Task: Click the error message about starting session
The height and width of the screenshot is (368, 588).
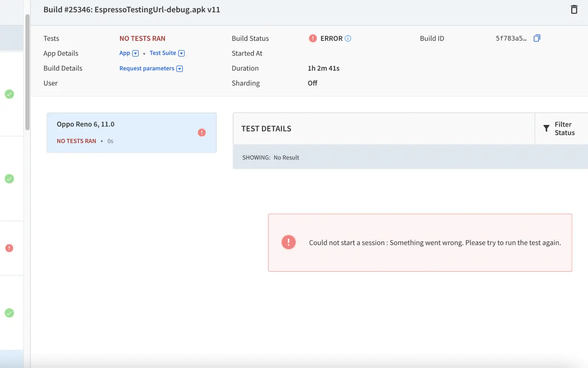Action: pyautogui.click(x=434, y=242)
